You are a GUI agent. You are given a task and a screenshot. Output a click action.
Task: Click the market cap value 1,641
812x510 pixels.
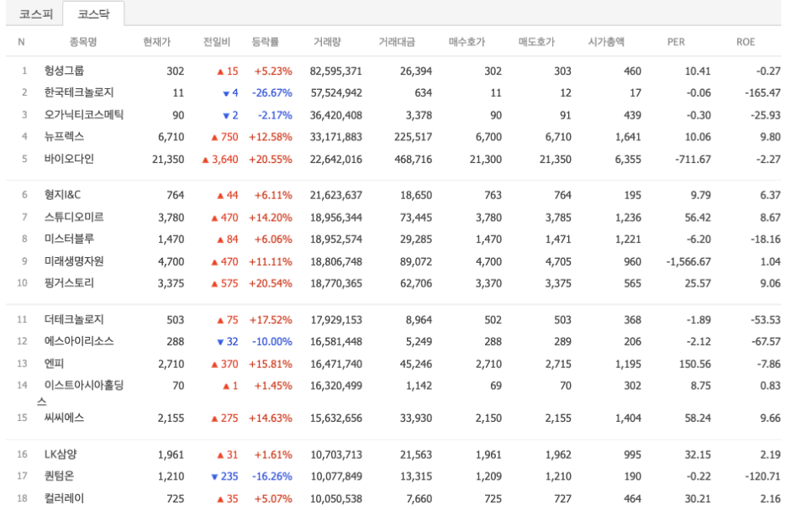628,137
